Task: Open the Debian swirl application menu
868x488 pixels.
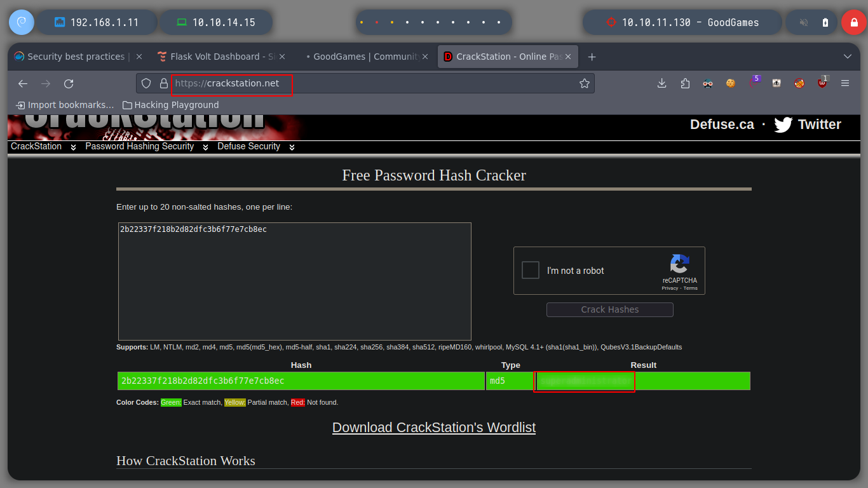Action: coord(21,22)
